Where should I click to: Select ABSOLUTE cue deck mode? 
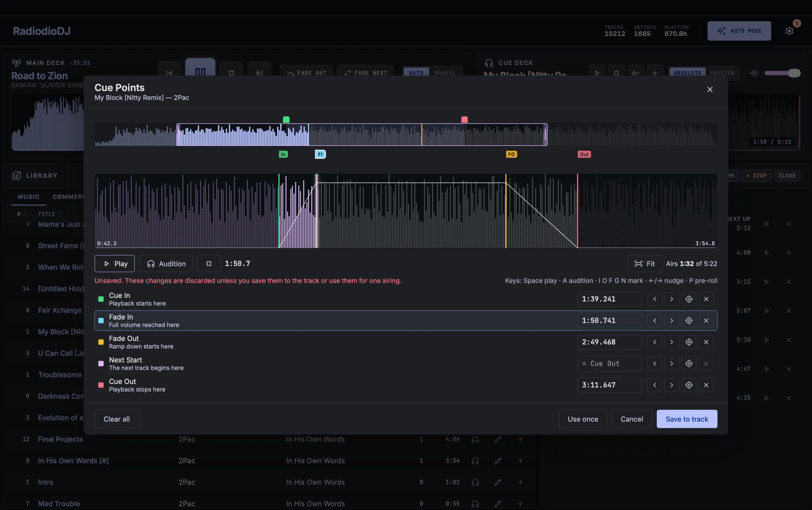tap(687, 73)
